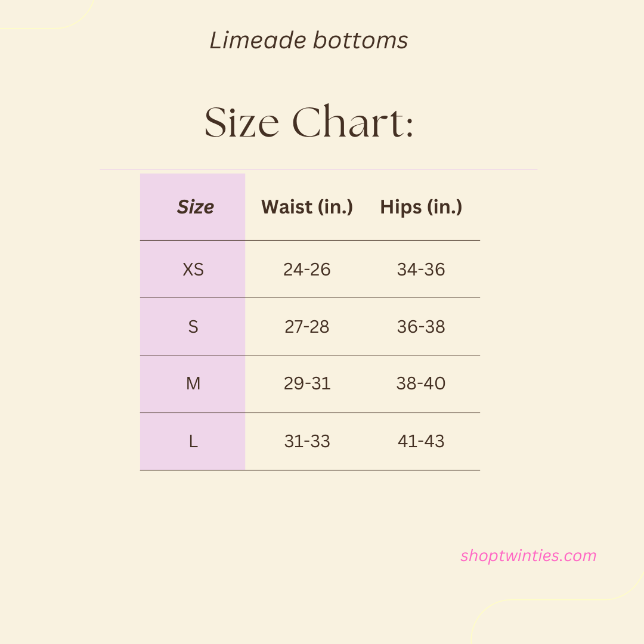Image resolution: width=644 pixels, height=644 pixels.
Task: Click the Limeade bottoms title text
Action: 309,41
